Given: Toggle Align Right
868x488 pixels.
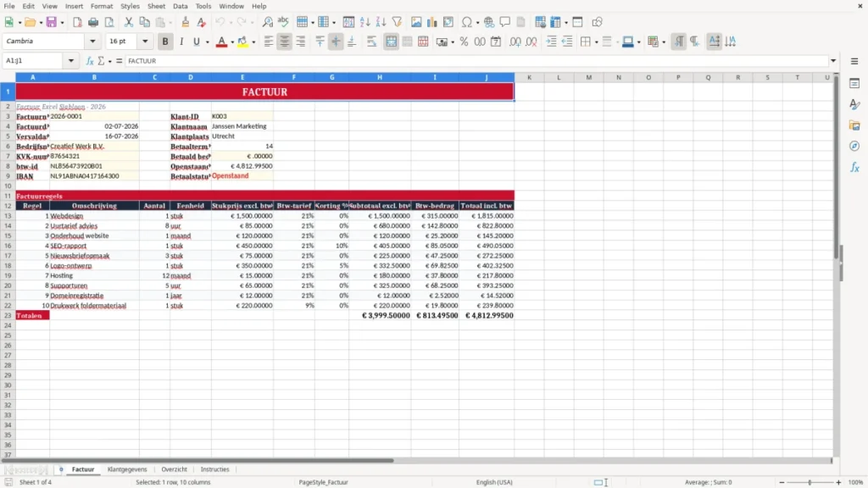Looking at the screenshot, I should (301, 42).
